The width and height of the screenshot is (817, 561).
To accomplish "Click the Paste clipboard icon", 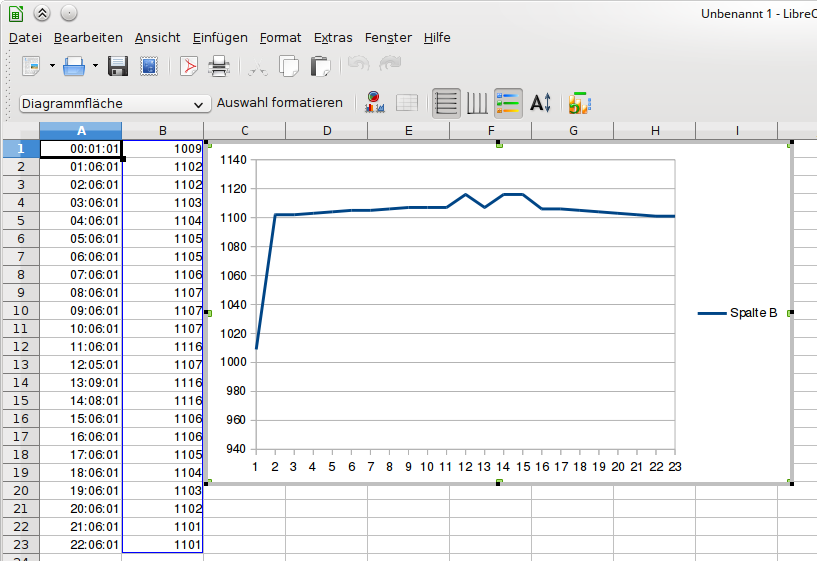I will coord(320,67).
